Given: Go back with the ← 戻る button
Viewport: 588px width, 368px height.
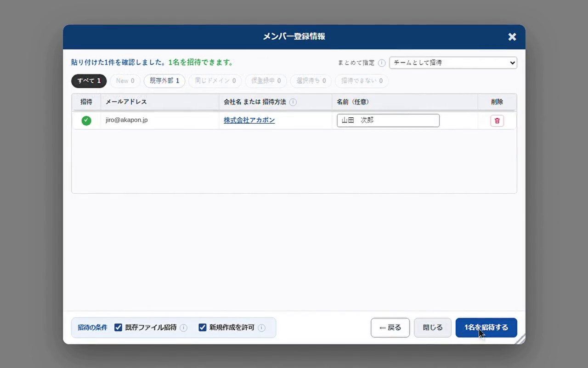Looking at the screenshot, I should click(x=390, y=328).
